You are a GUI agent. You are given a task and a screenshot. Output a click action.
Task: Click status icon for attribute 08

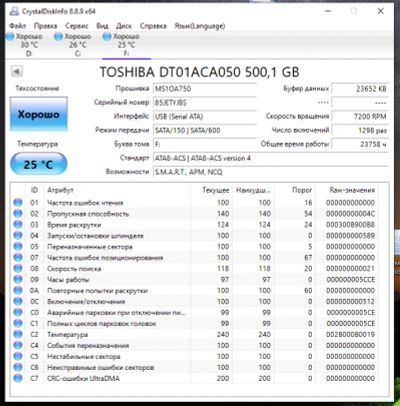click(x=18, y=268)
